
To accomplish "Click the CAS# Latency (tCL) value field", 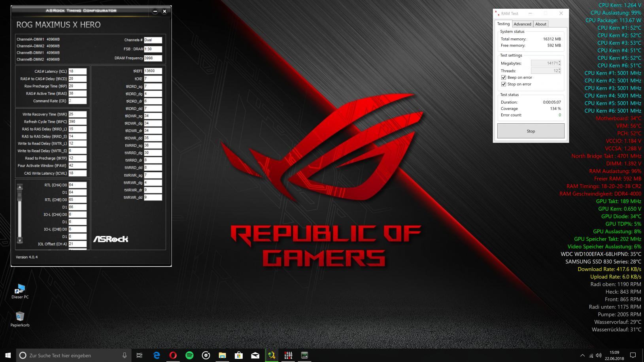I will [x=77, y=72].
